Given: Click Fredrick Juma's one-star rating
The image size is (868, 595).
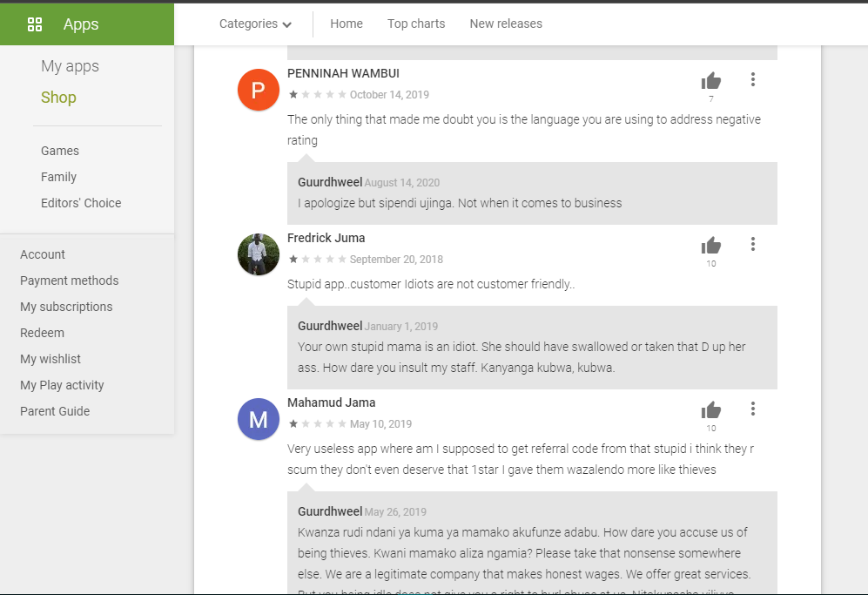Looking at the screenshot, I should point(318,259).
